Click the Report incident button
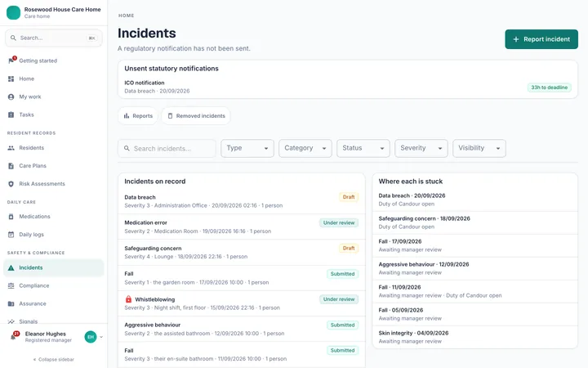The width and height of the screenshot is (588, 368). click(541, 39)
